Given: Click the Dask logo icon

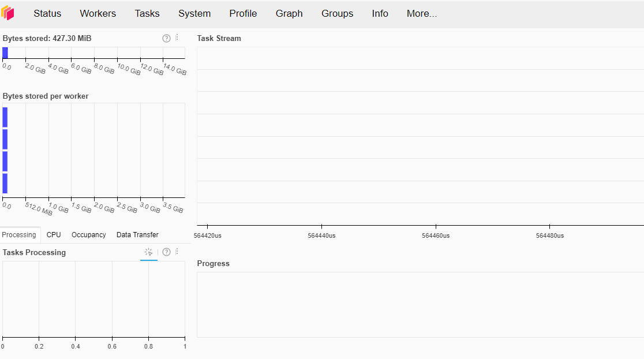Looking at the screenshot, I should pos(8,13).
